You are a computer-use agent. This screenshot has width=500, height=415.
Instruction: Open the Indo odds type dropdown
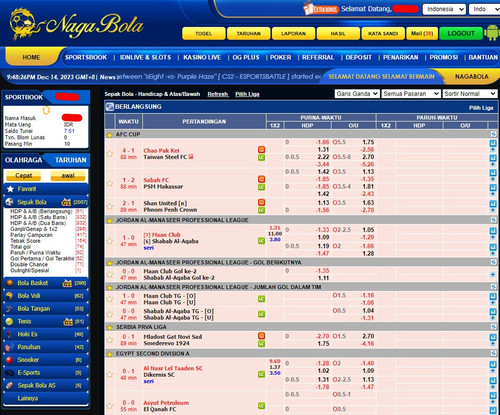(484, 9)
